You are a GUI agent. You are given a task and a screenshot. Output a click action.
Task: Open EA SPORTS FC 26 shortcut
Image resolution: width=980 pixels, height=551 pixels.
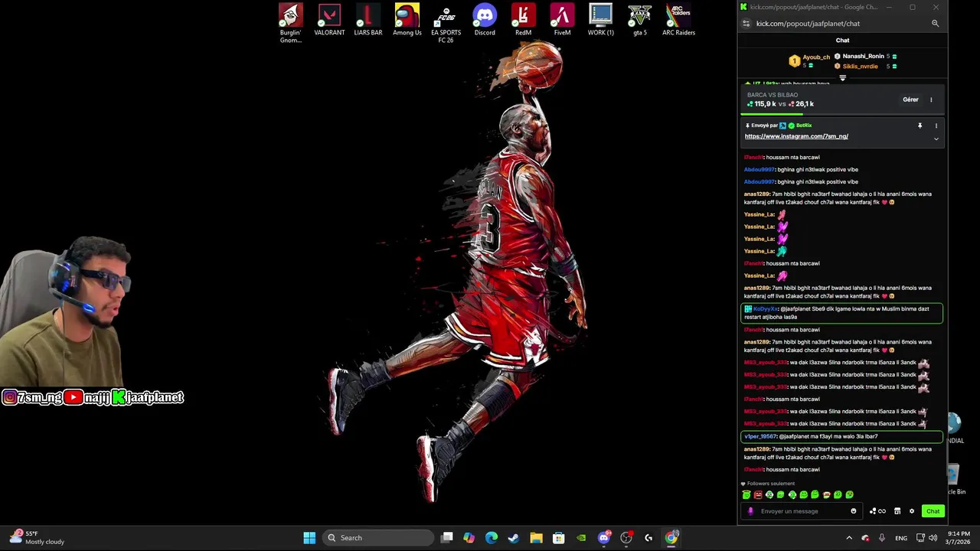(446, 23)
